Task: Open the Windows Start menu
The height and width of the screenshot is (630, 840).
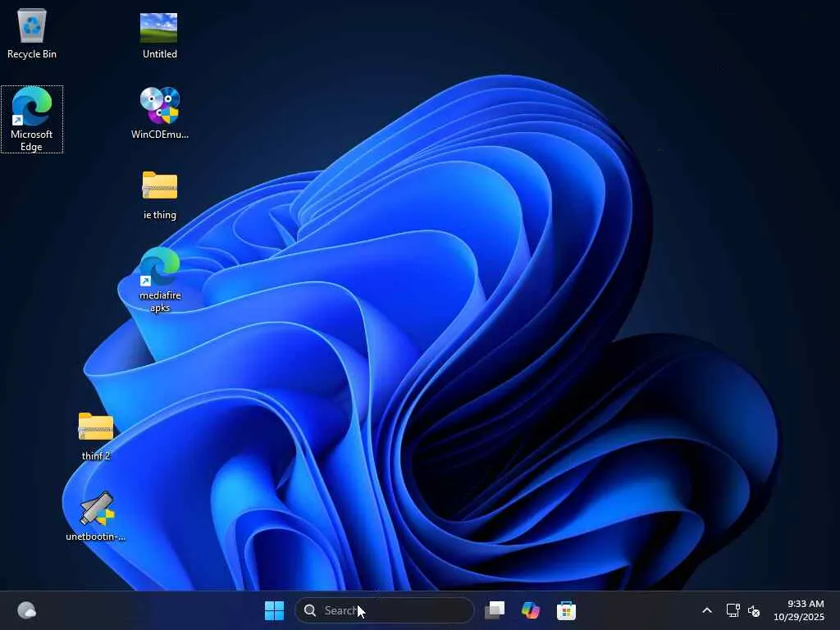Action: (274, 610)
